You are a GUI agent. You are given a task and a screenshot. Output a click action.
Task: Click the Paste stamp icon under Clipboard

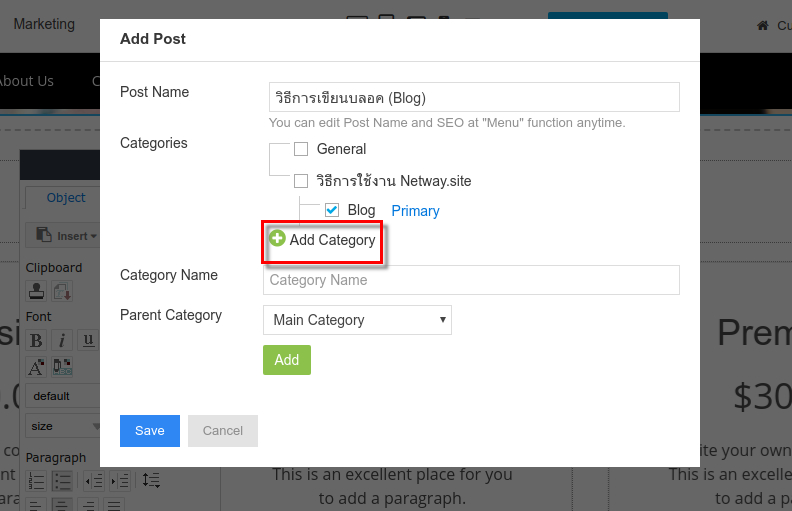click(36, 291)
